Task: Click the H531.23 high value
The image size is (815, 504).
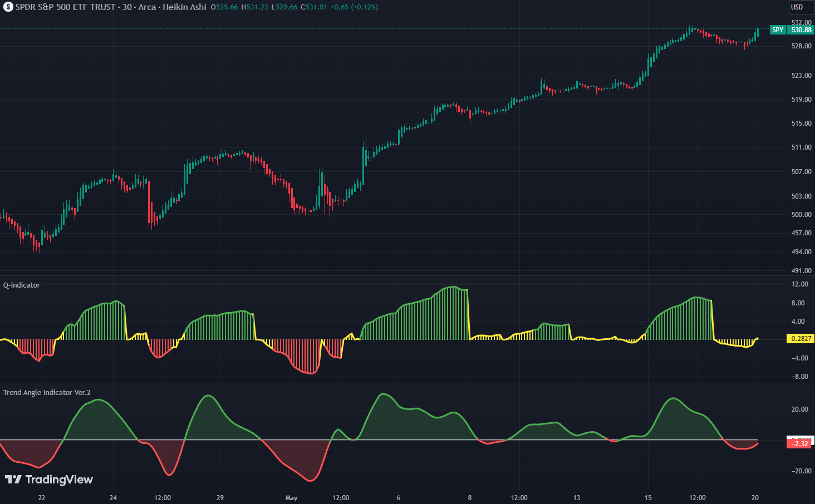Action: (x=255, y=7)
